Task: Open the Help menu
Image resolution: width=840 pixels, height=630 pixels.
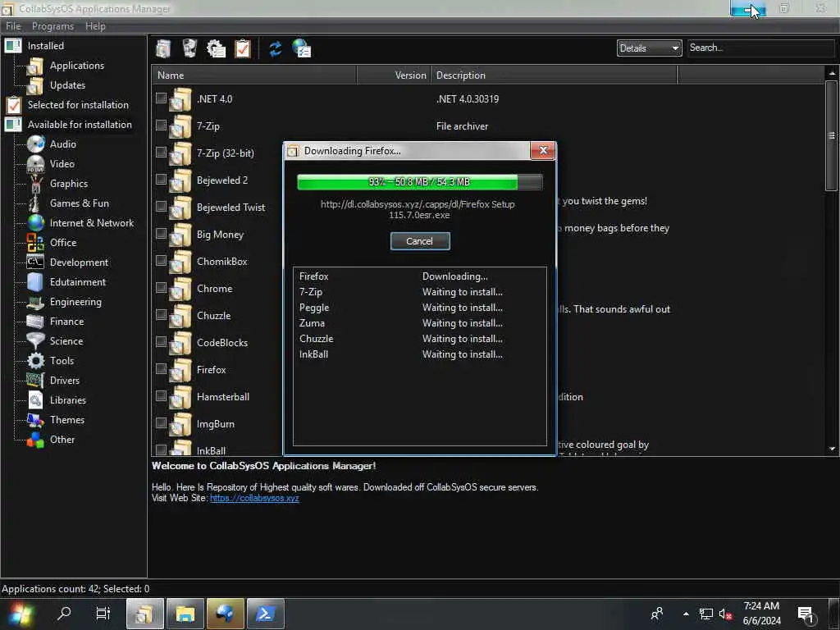Action: click(95, 26)
